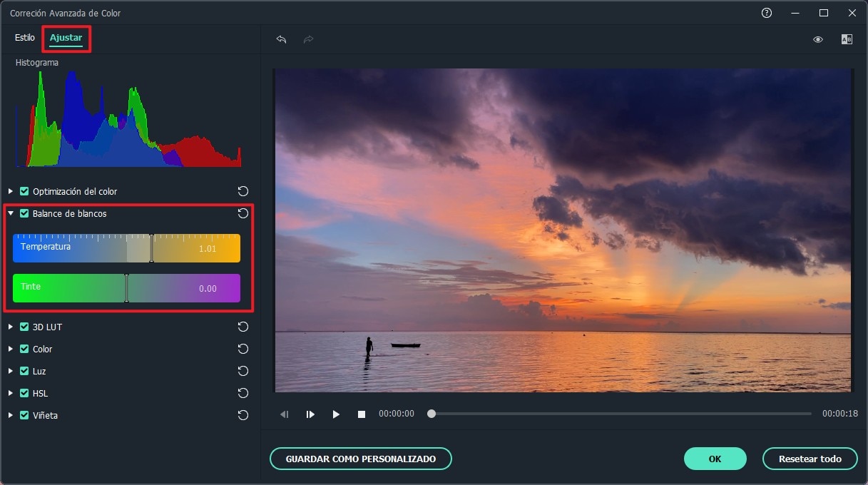Click the total duration 00:00:18

840,414
